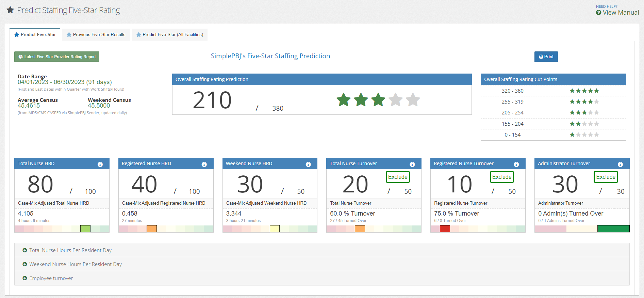This screenshot has height=298, width=644.
Task: Click the third green star in rating prediction
Action: [378, 100]
